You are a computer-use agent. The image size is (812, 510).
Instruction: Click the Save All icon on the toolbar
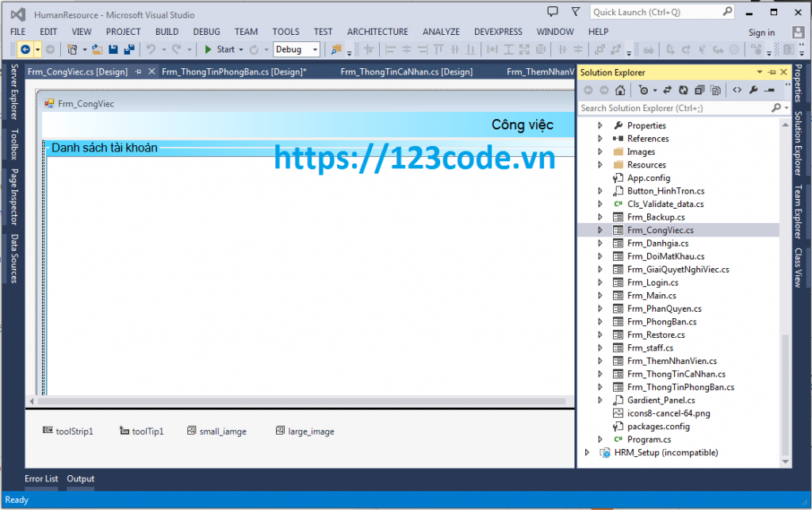point(128,48)
